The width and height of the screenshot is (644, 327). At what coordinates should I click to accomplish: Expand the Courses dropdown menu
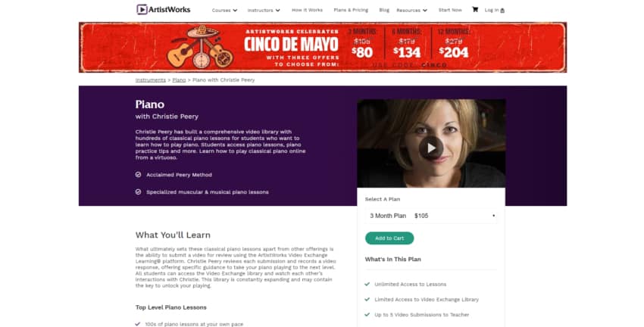coord(224,11)
